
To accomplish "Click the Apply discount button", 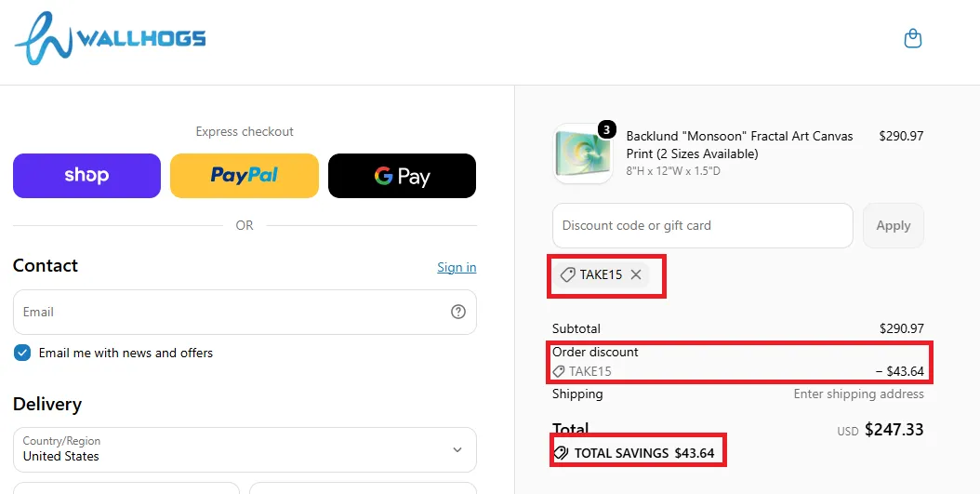I will point(894,226).
